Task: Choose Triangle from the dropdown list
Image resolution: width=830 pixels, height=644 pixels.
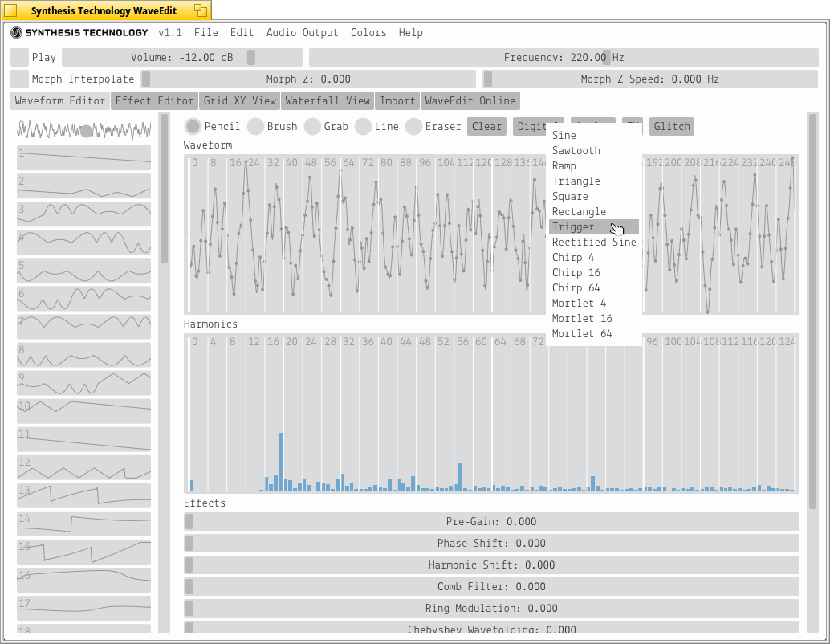Action: click(x=593, y=181)
